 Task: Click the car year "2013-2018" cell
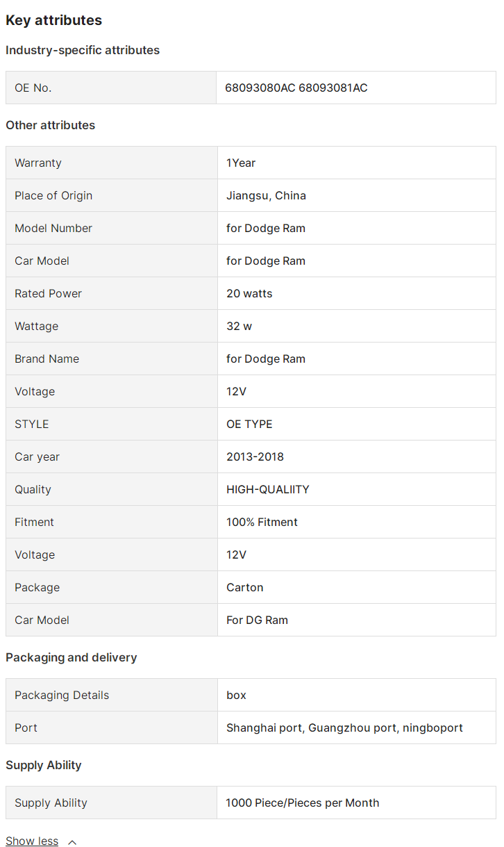tap(255, 457)
